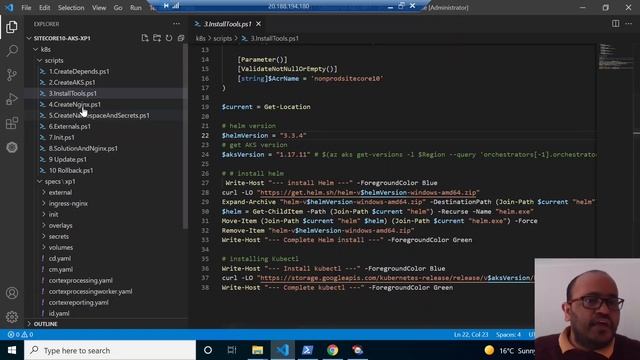Click scripts in the breadcrumb path
The image size is (640, 360).
coord(222,38)
